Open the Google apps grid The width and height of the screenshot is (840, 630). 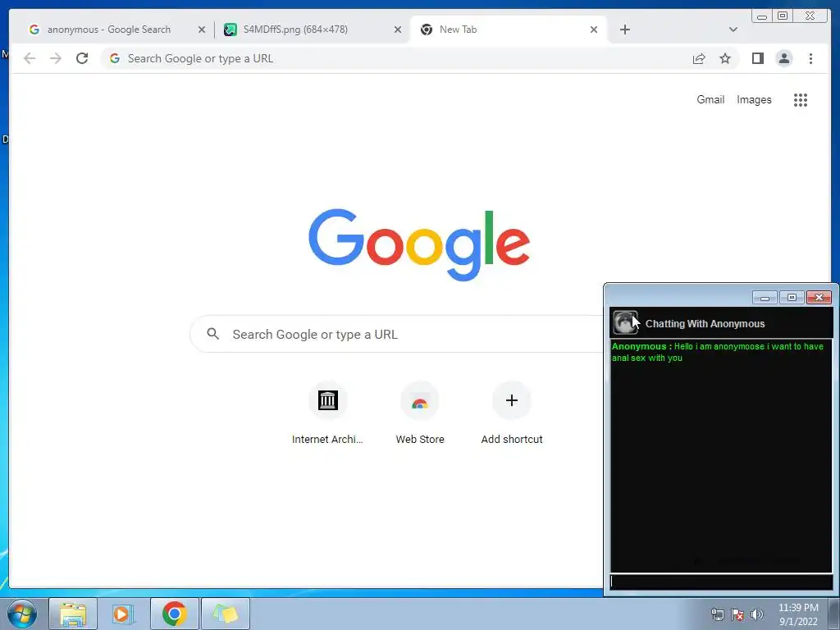pos(801,99)
